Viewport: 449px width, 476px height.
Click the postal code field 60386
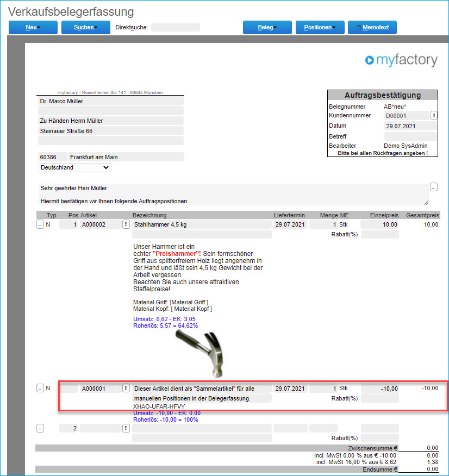point(52,157)
